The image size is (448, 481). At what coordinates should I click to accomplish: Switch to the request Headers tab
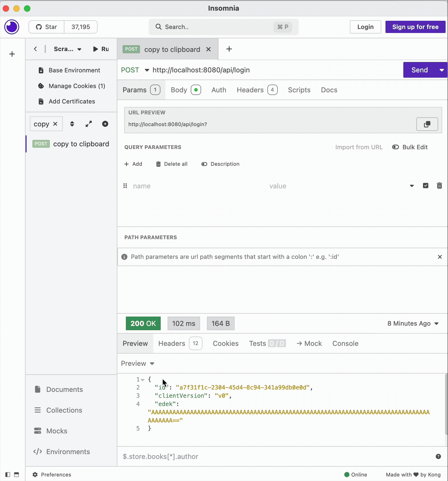click(x=257, y=90)
